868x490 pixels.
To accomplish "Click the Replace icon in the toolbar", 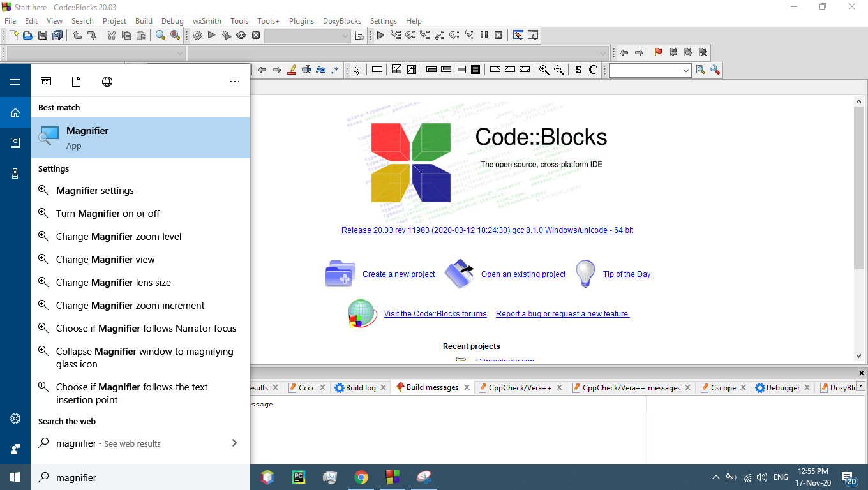I will [175, 35].
